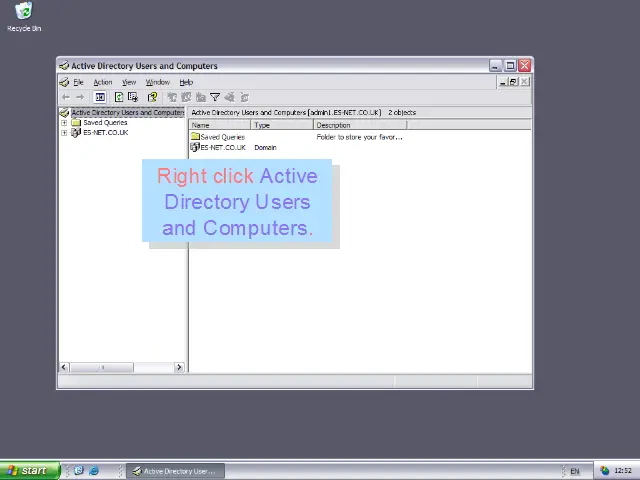Click the Export List toolbar icon

(133, 97)
